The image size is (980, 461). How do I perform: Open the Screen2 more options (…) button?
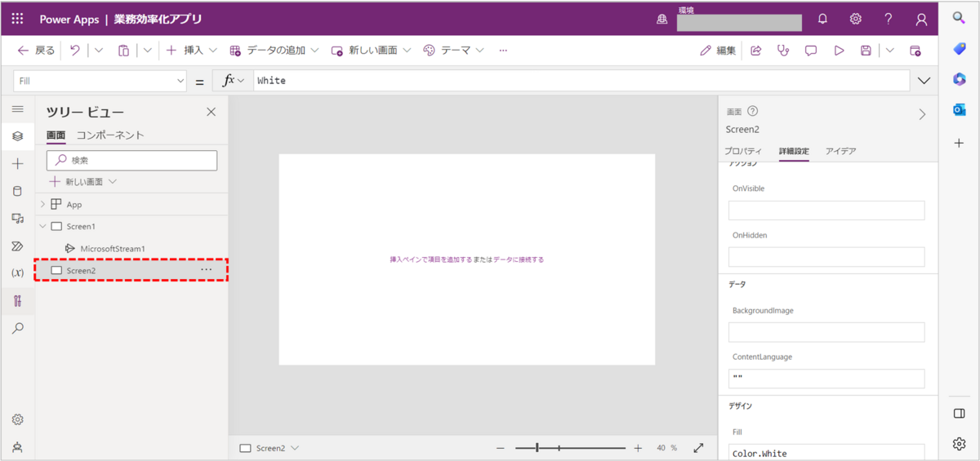coord(207,270)
